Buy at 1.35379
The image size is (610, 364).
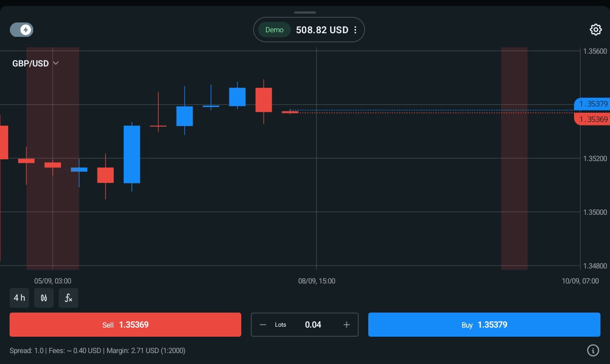coord(484,325)
